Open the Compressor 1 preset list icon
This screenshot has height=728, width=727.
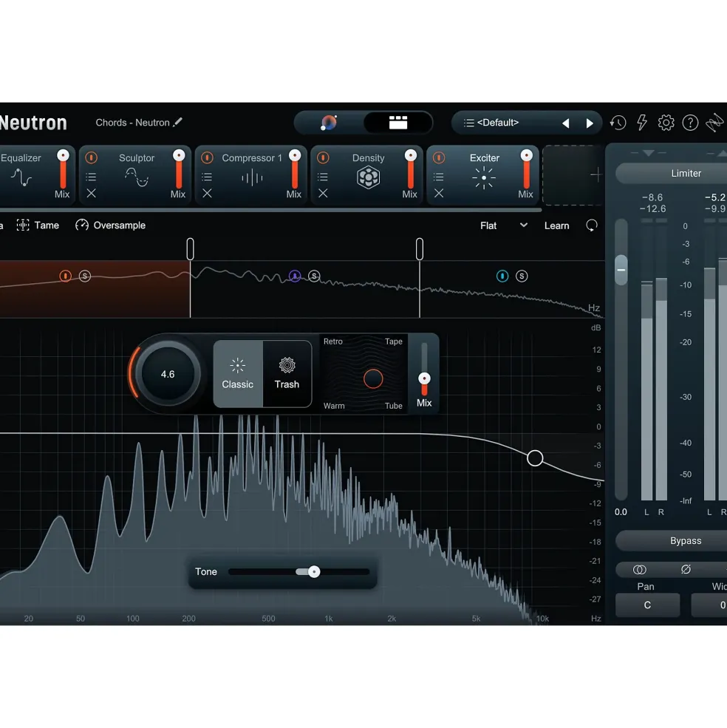pyautogui.click(x=207, y=177)
